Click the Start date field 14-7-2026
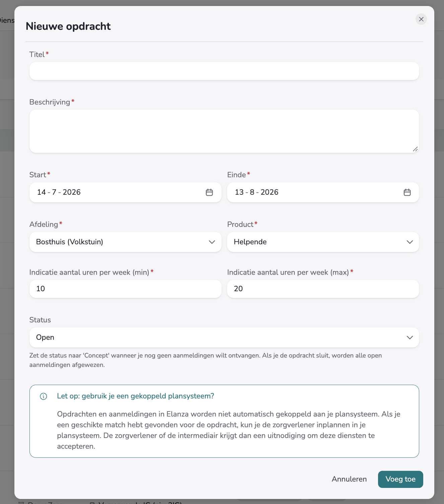This screenshot has width=444, height=504. (x=126, y=192)
